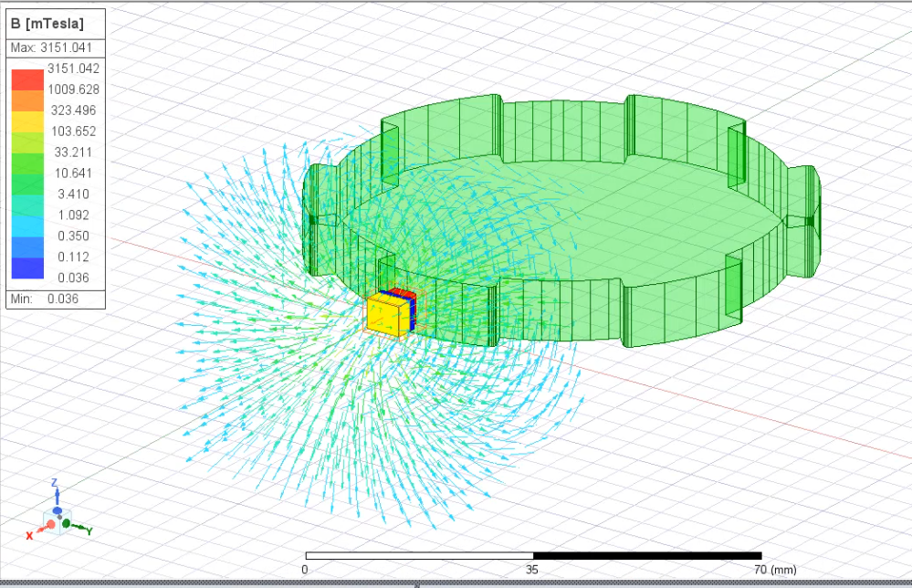
Task: Select the red top face of the magnet
Action: [404, 292]
